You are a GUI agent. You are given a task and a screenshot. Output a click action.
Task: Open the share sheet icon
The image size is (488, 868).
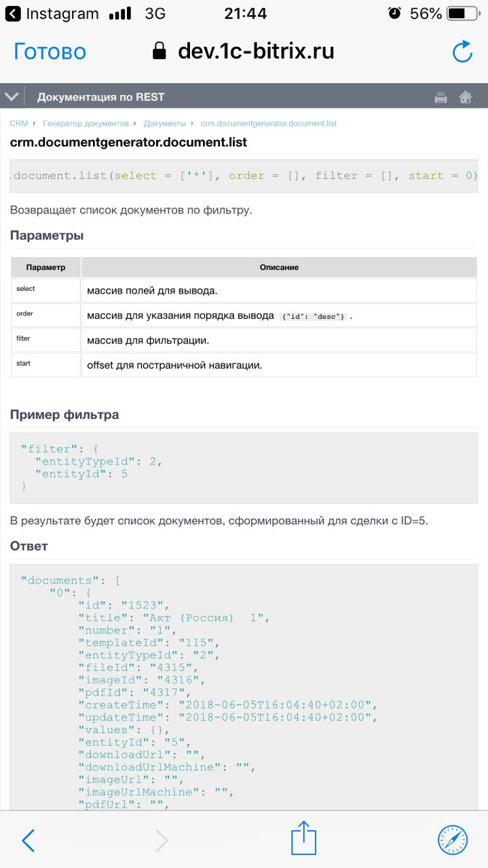[303, 838]
